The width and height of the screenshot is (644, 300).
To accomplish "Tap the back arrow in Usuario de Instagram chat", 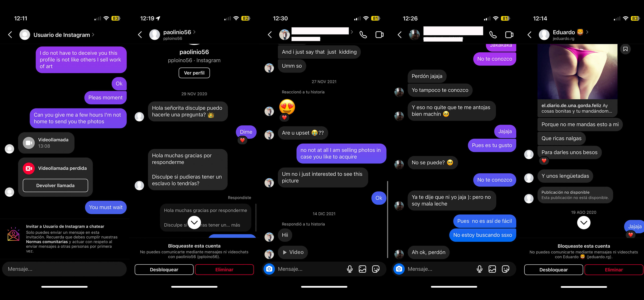I will click(x=10, y=35).
